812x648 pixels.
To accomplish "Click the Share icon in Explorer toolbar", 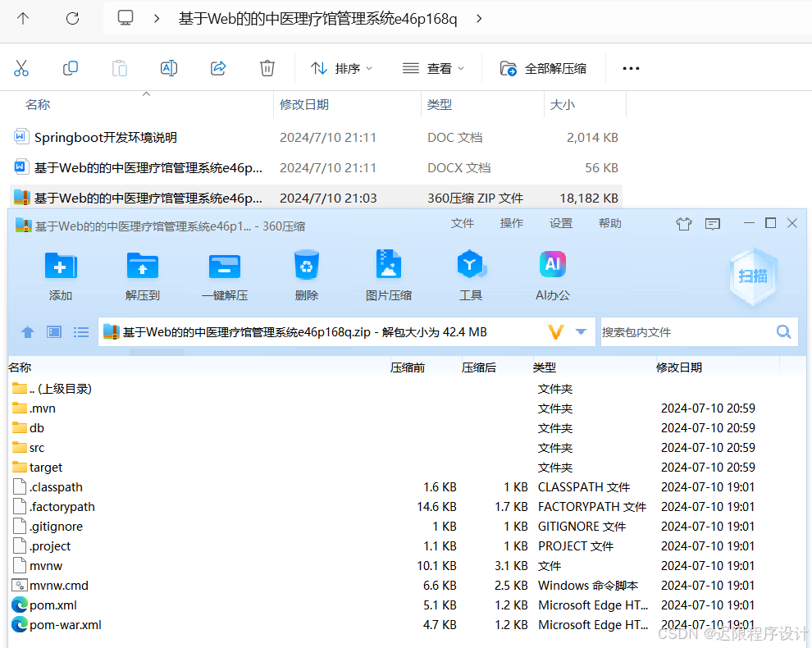I will coord(218,68).
